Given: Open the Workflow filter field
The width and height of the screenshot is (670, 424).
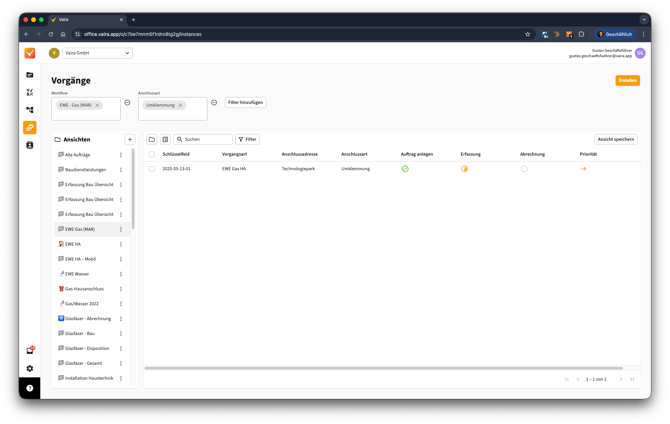Looking at the screenshot, I should (86, 109).
